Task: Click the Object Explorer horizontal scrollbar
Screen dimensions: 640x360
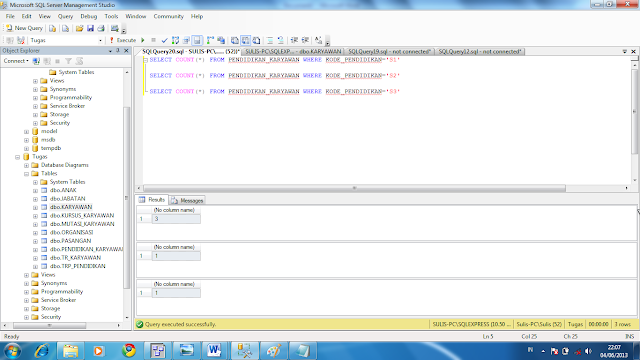Action: [x=49, y=325]
